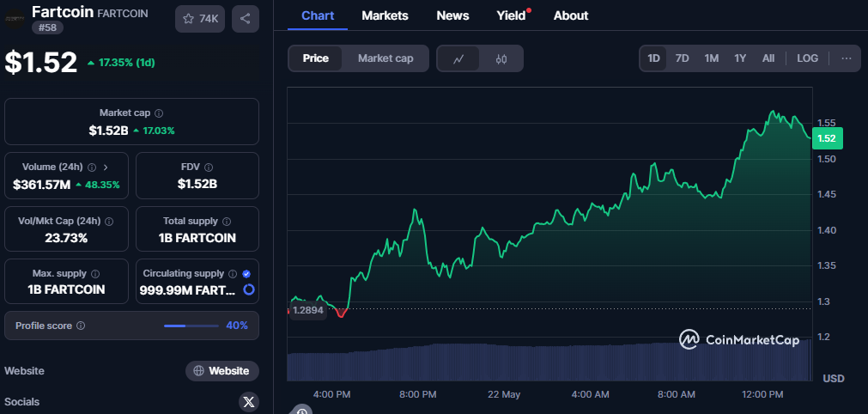Click the $1.52 price heading
Screen dimensions: 868x414
click(41, 62)
